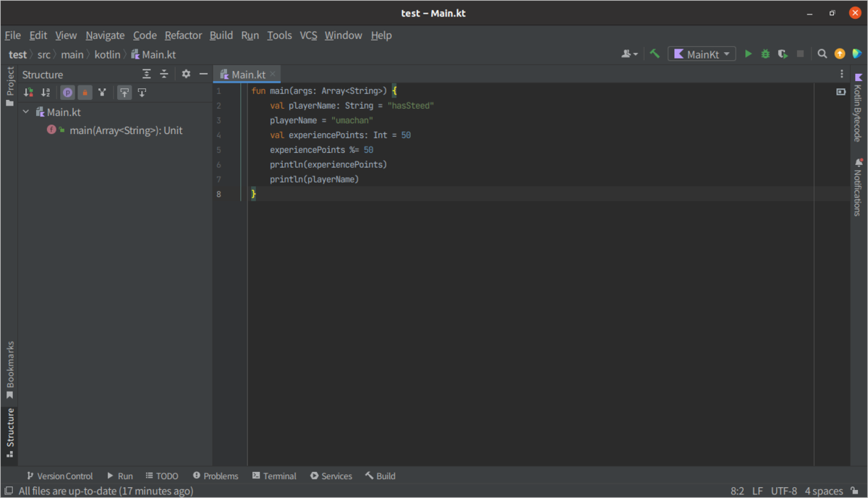The height and width of the screenshot is (498, 868).
Task: Open the Build tool window at bottom
Action: [380, 476]
